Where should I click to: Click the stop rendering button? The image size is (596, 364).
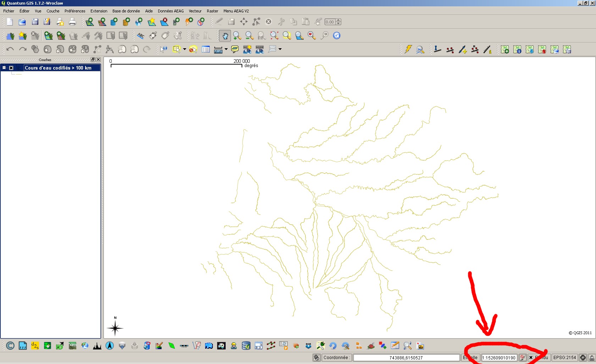pos(523,358)
